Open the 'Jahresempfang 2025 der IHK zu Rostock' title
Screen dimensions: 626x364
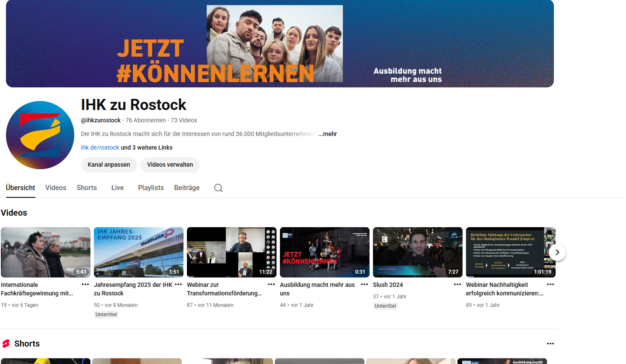(133, 289)
